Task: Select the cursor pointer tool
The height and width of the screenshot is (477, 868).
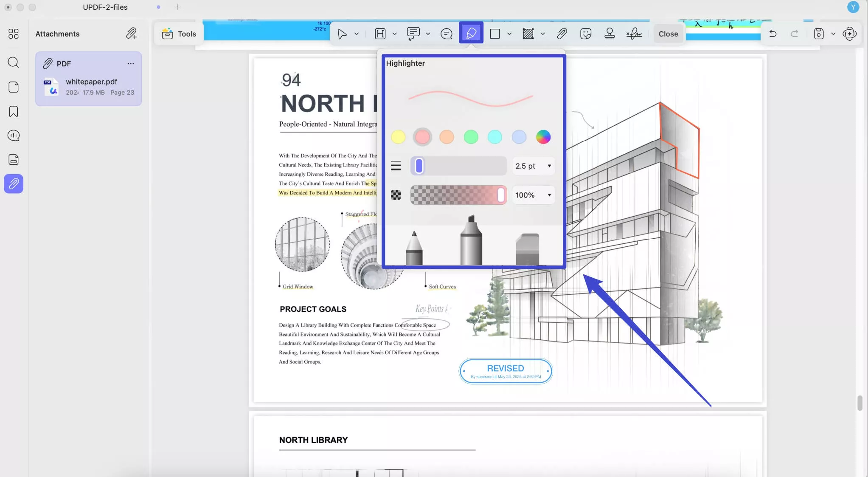Action: point(342,34)
